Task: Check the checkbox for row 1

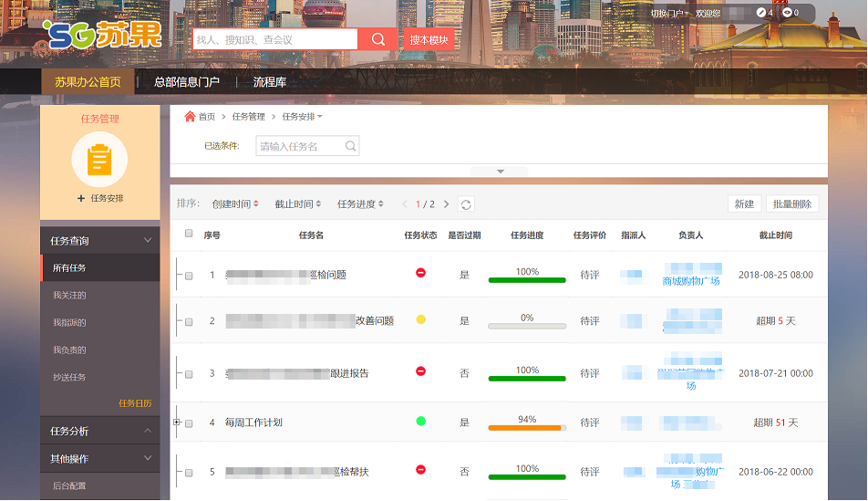Action: pyautogui.click(x=189, y=276)
